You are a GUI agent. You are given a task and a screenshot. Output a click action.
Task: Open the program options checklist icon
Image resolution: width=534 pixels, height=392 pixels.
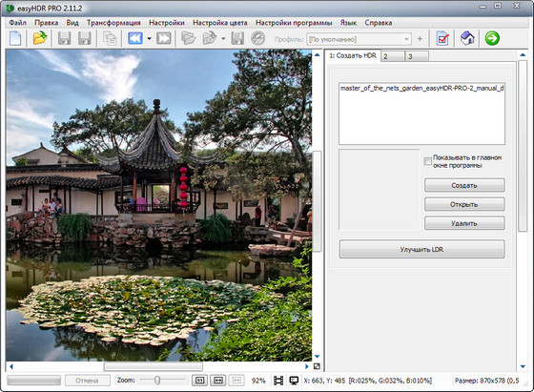(442, 38)
